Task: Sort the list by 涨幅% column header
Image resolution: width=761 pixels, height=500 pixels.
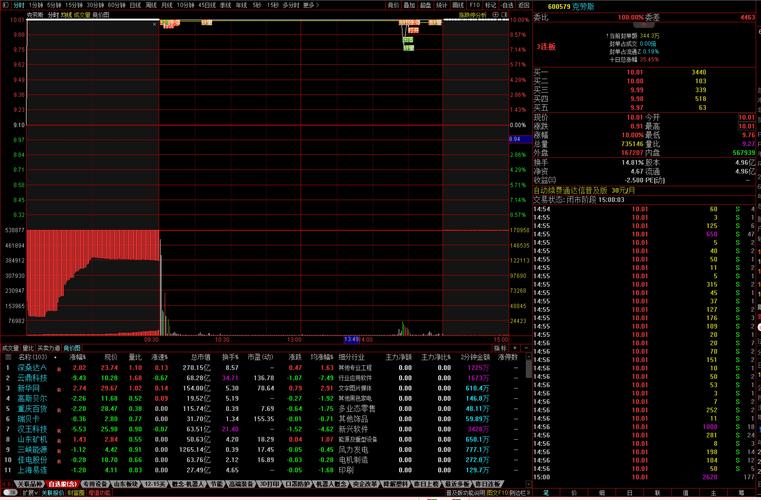Action: click(78, 357)
